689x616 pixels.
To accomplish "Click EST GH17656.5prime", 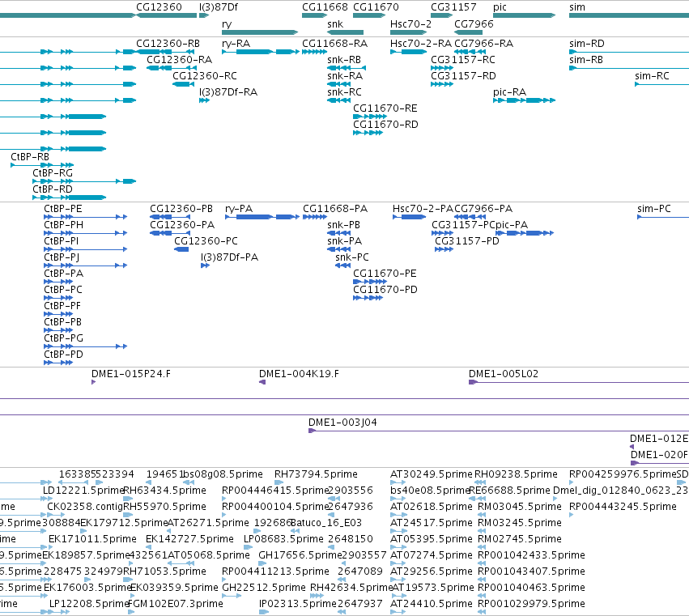I will [x=300, y=555].
